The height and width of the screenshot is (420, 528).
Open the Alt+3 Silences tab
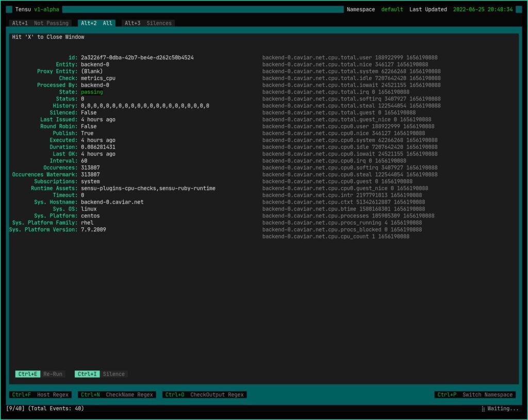148,23
